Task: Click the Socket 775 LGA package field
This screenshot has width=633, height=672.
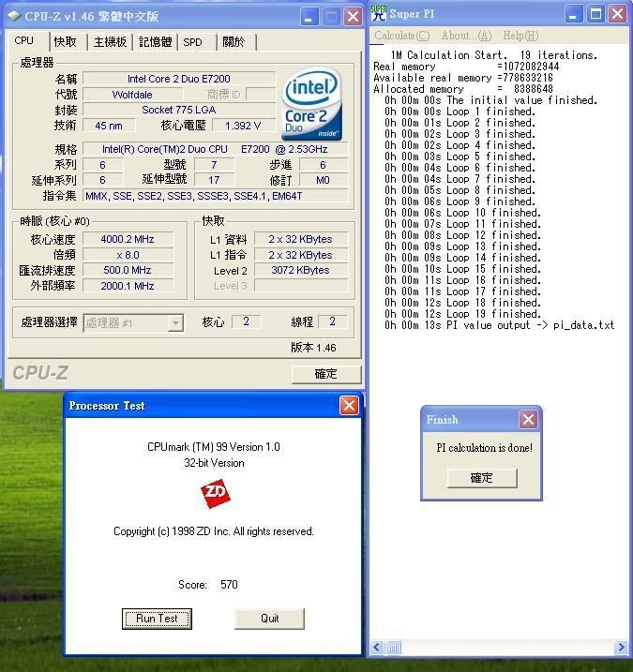Action: coord(179,110)
